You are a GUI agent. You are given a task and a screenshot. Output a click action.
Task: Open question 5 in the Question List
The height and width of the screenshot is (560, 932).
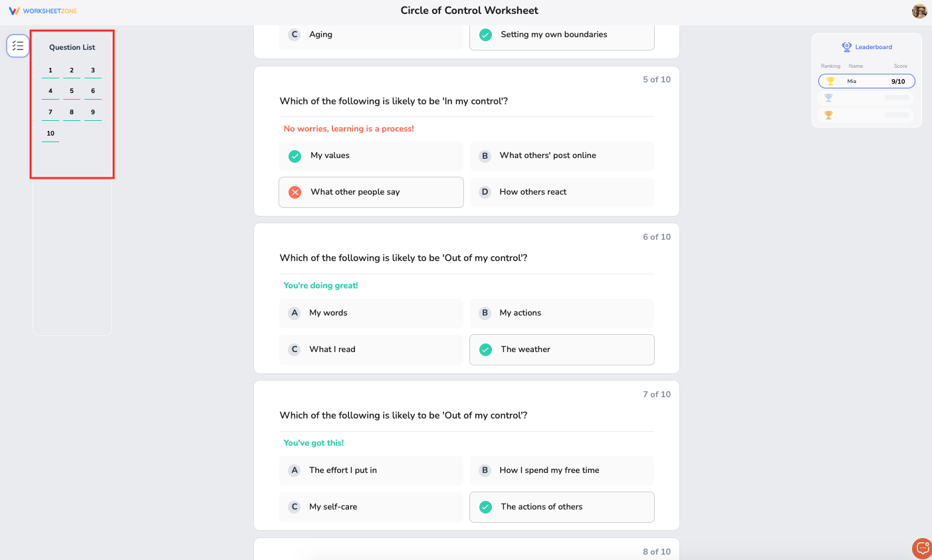coord(71,90)
